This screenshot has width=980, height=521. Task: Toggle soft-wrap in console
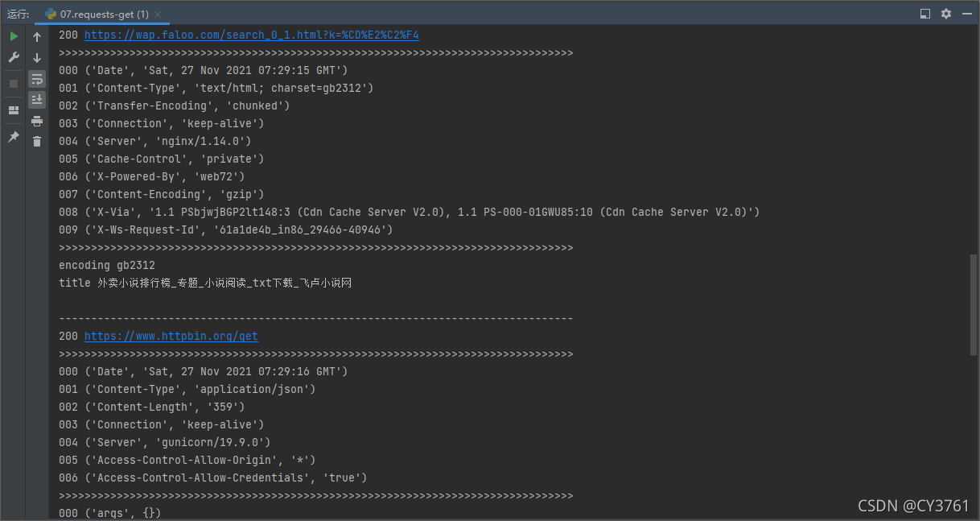click(37, 79)
